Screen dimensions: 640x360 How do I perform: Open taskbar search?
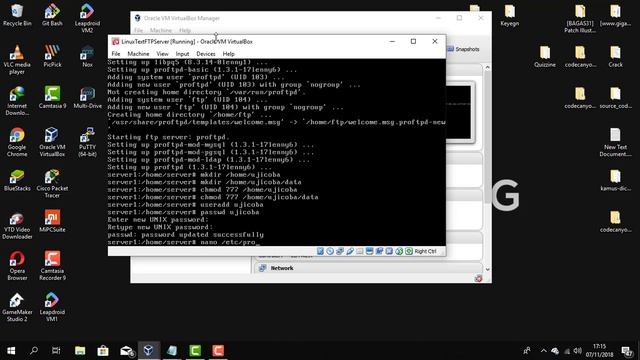pyautogui.click(x=34, y=351)
